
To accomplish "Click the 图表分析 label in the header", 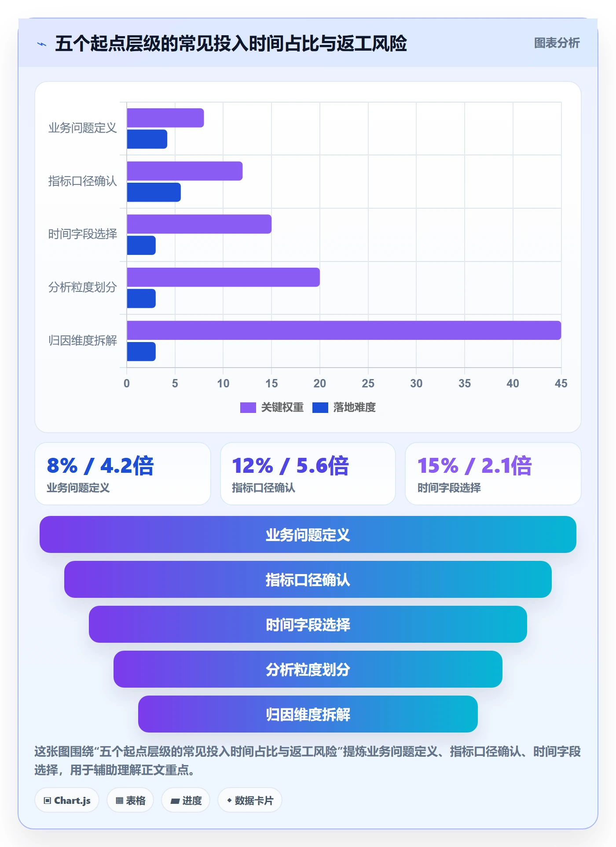I will tap(557, 43).
